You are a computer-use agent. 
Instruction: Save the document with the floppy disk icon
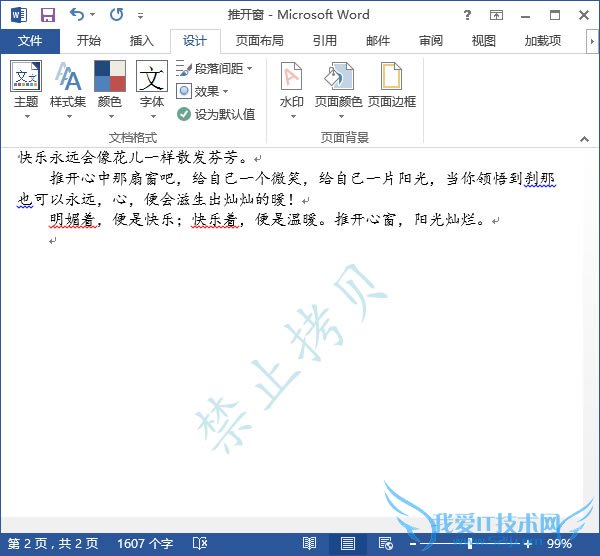(x=48, y=15)
